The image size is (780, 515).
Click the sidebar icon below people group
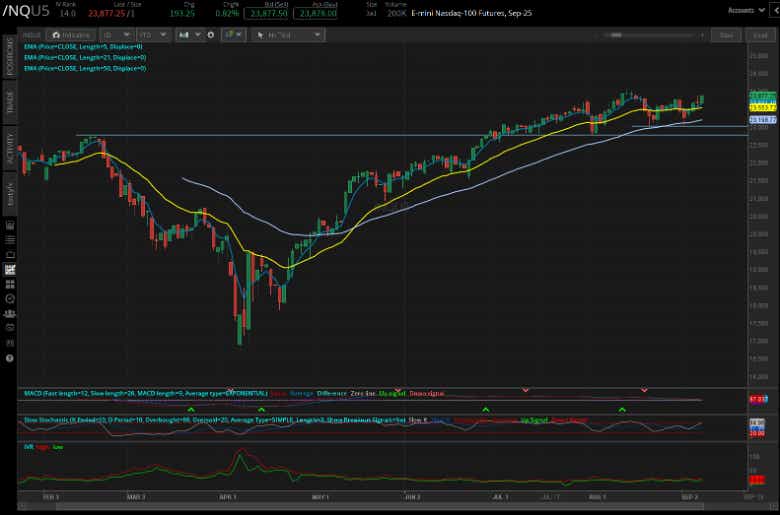pos(9,328)
